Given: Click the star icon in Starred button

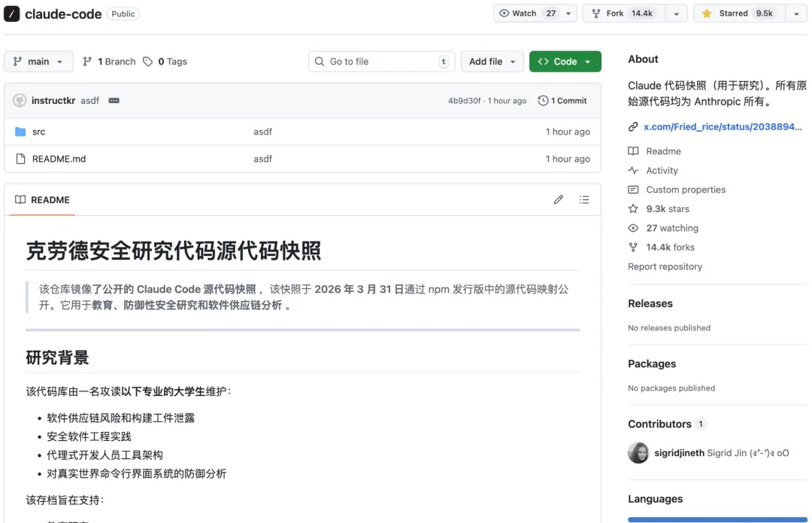Looking at the screenshot, I should pos(707,14).
